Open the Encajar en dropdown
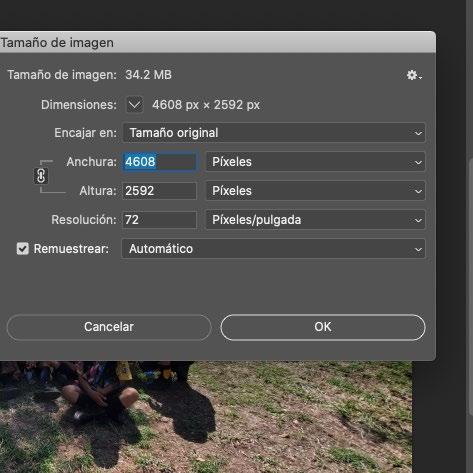This screenshot has height=473, width=473. (x=274, y=133)
